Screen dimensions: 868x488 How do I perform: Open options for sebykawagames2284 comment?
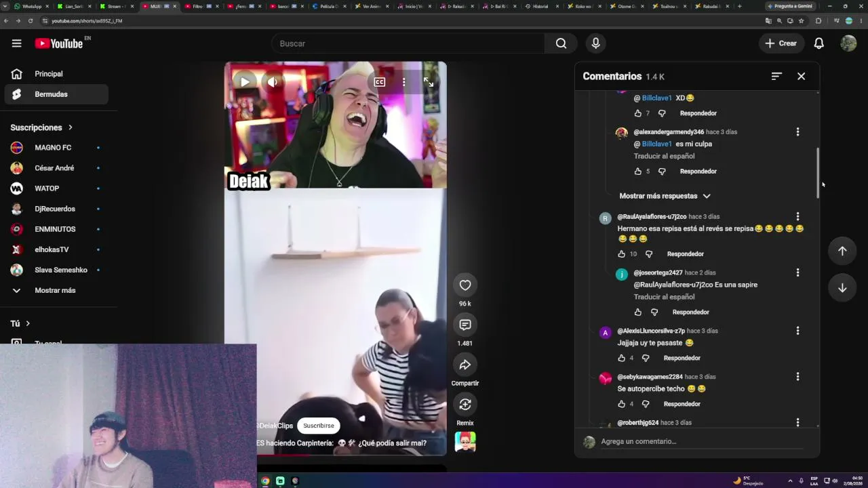pos(797,377)
